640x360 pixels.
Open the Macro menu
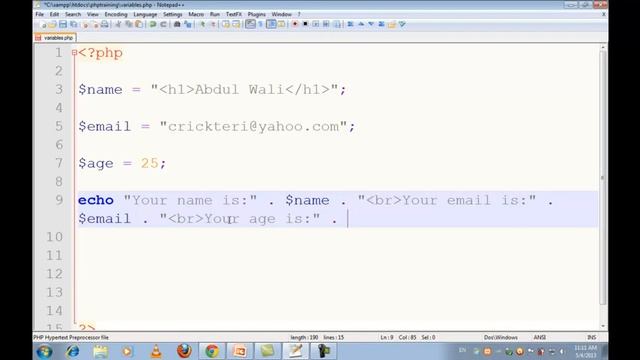(x=196, y=14)
